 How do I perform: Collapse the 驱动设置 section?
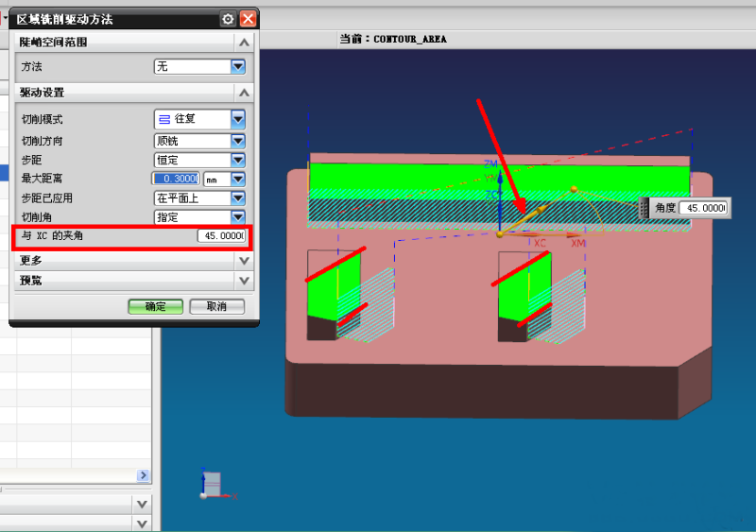[x=244, y=93]
